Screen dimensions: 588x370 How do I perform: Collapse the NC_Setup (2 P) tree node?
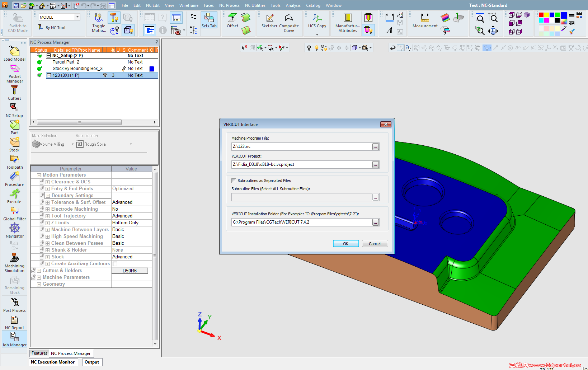pos(49,56)
